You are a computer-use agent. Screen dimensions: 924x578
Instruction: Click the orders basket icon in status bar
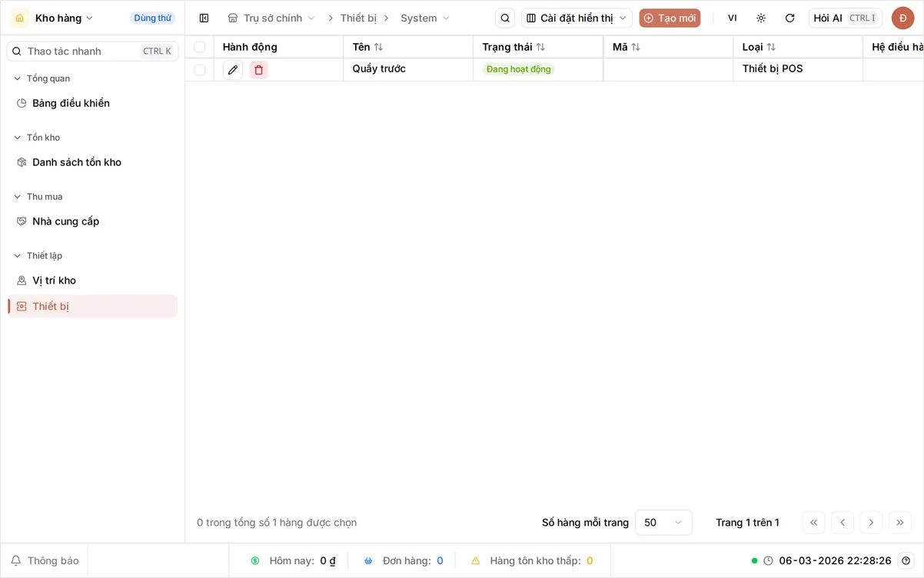pyautogui.click(x=368, y=561)
